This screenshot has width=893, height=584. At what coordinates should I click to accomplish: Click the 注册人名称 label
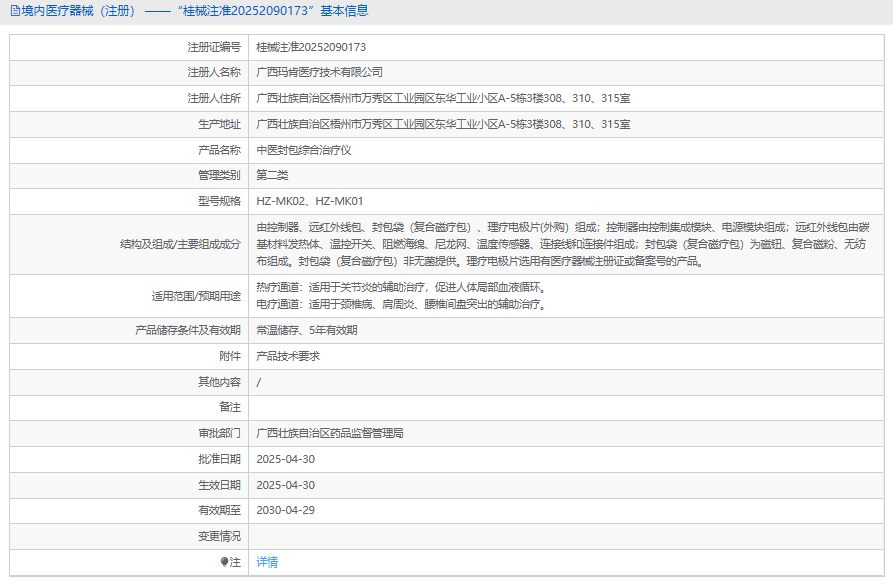point(214,72)
